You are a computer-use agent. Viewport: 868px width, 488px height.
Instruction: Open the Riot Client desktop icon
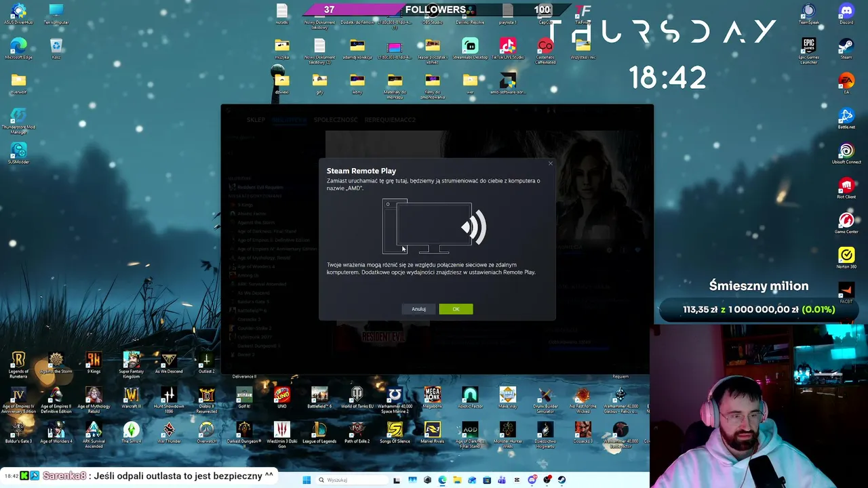click(846, 189)
